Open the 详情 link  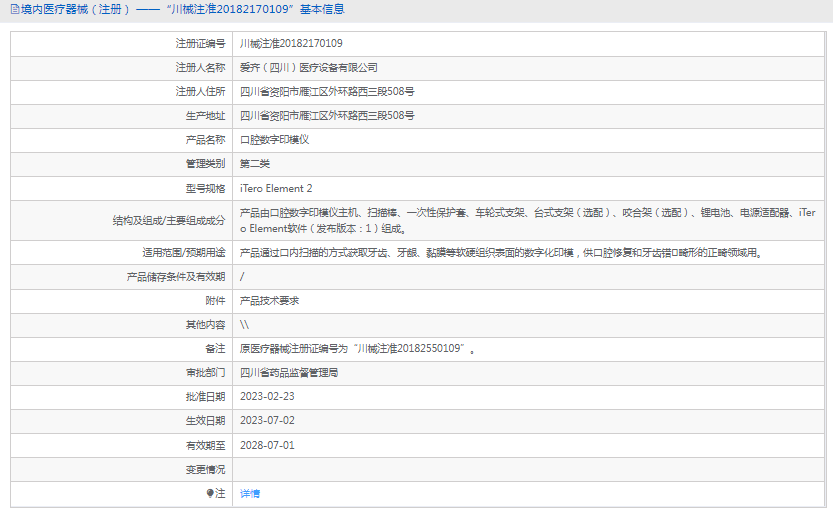coord(250,493)
